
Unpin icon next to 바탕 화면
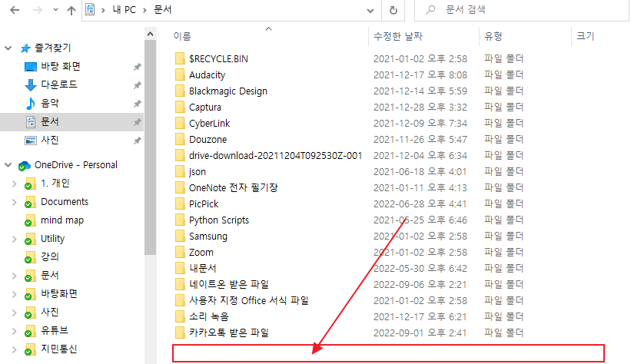pyautogui.click(x=138, y=67)
